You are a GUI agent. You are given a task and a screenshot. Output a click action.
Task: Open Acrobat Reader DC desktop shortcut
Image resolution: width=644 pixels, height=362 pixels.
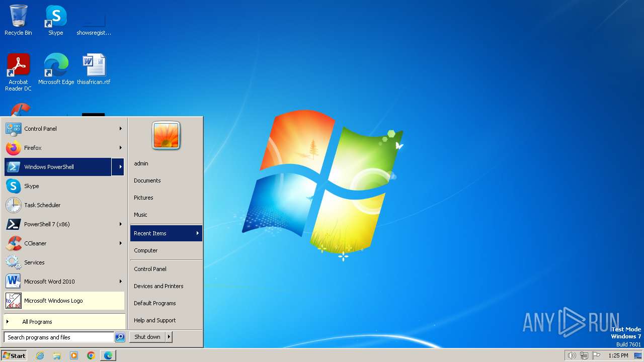coord(18,72)
